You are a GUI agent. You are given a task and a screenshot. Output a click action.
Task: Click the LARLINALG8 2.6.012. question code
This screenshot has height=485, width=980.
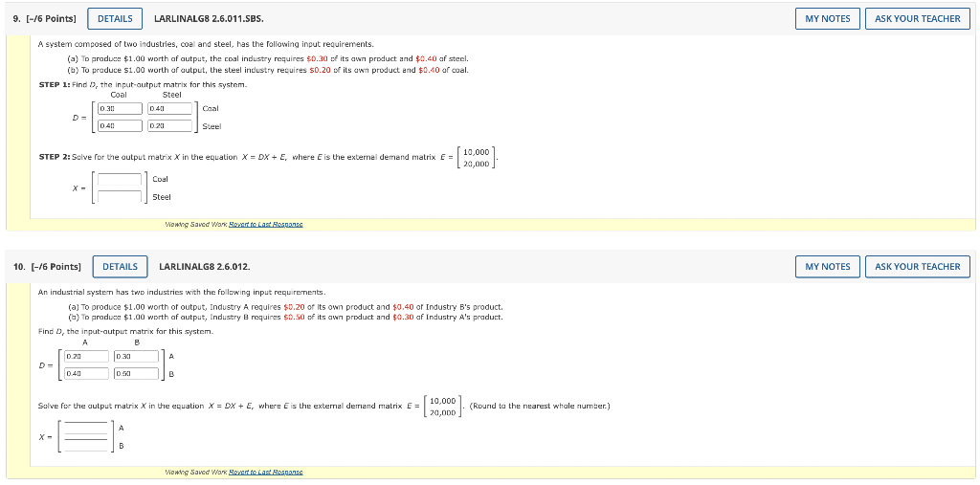click(x=205, y=267)
